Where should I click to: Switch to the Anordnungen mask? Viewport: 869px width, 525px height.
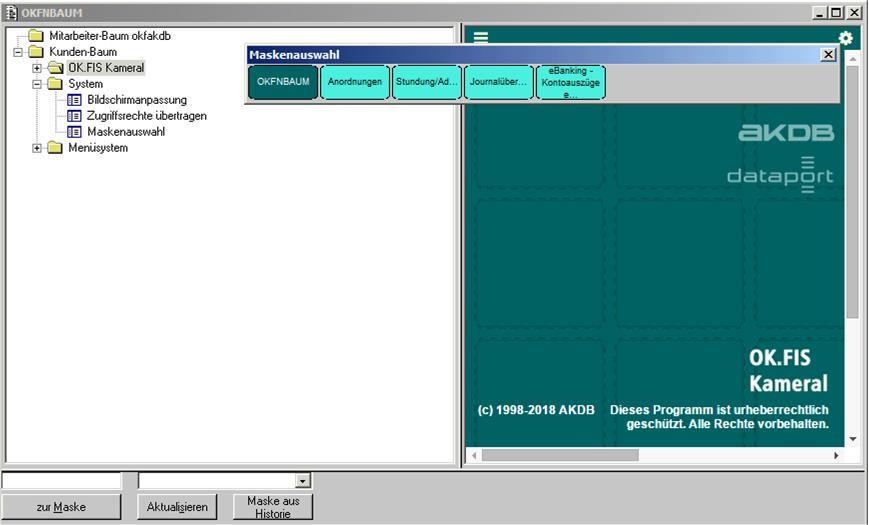[x=355, y=82]
